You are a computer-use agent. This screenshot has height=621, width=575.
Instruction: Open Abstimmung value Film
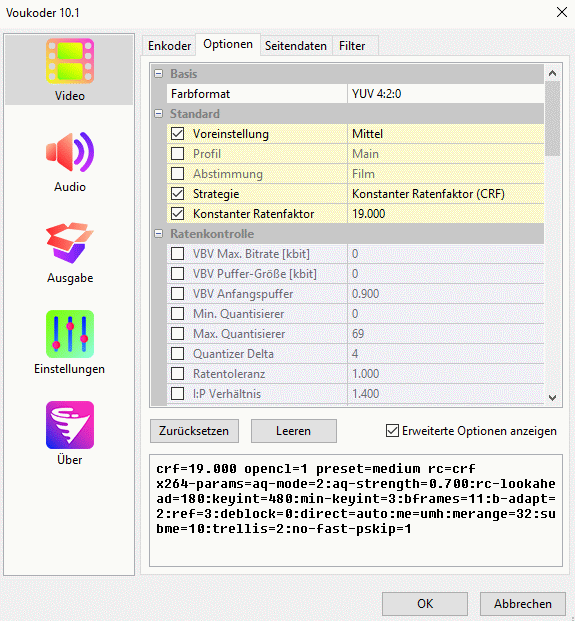coord(446,173)
